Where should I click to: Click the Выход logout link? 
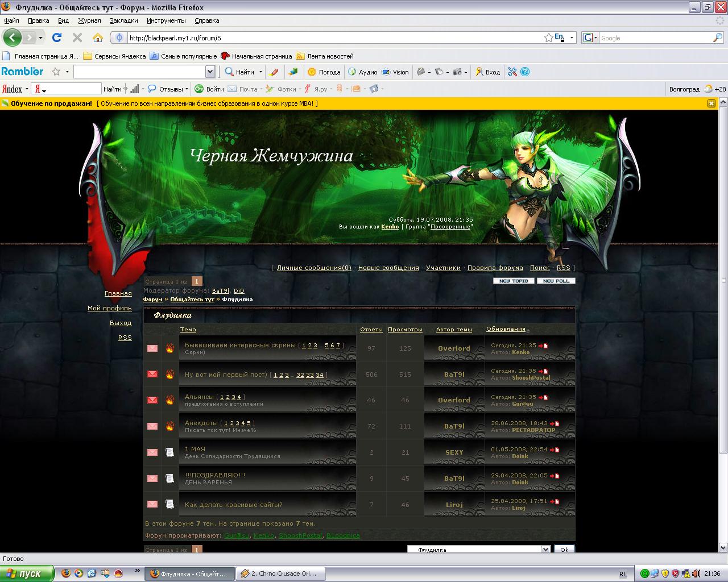(121, 323)
